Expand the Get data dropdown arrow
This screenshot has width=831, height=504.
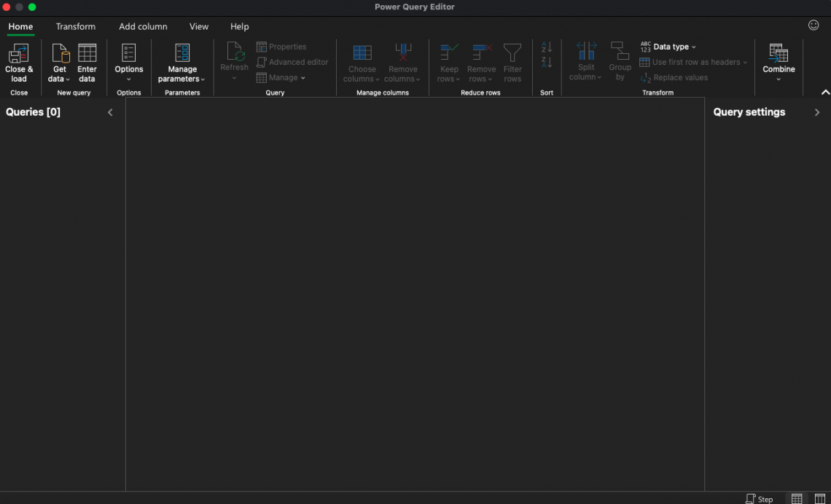point(68,79)
